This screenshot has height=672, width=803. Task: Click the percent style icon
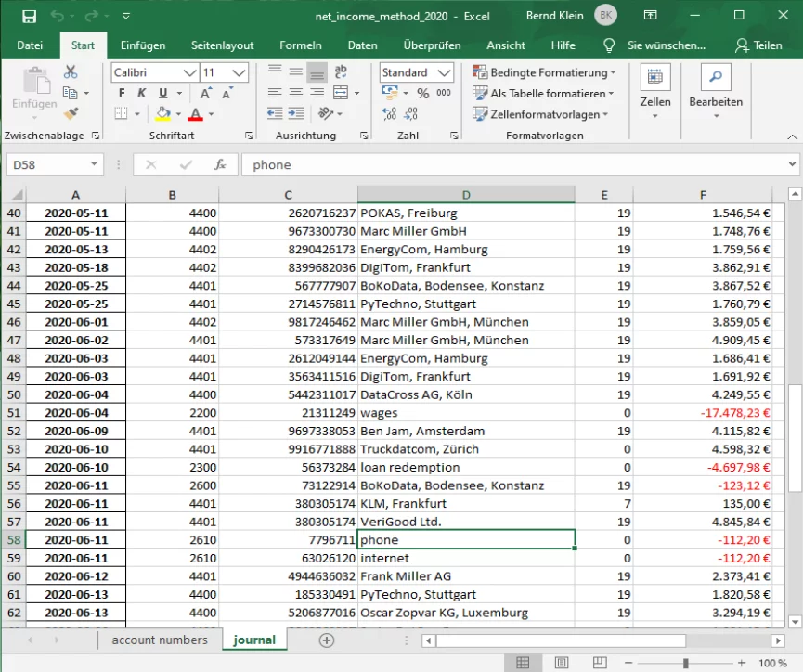(422, 93)
